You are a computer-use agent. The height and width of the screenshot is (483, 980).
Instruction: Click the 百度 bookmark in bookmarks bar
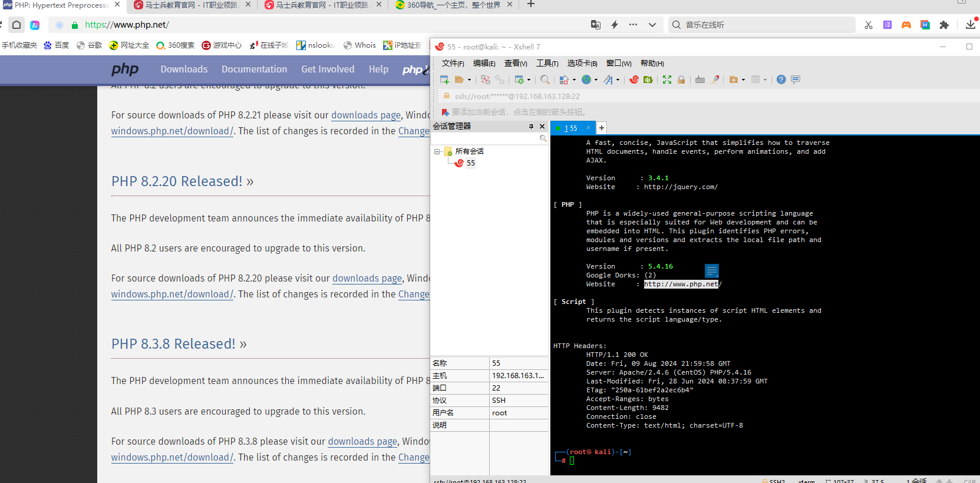click(57, 45)
